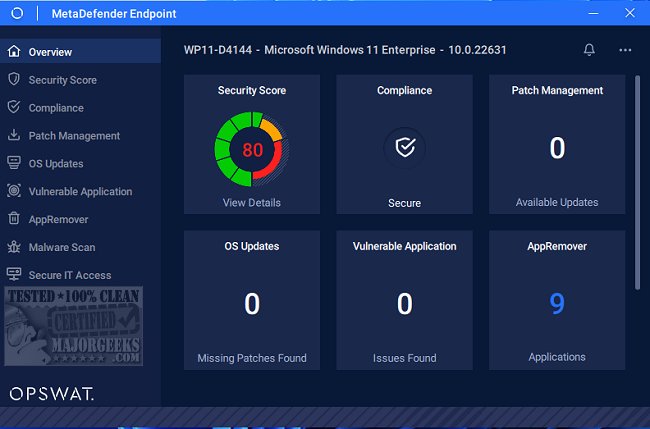Open Patch Management from the sidebar
Screen dimensions: 650x429
(80, 136)
